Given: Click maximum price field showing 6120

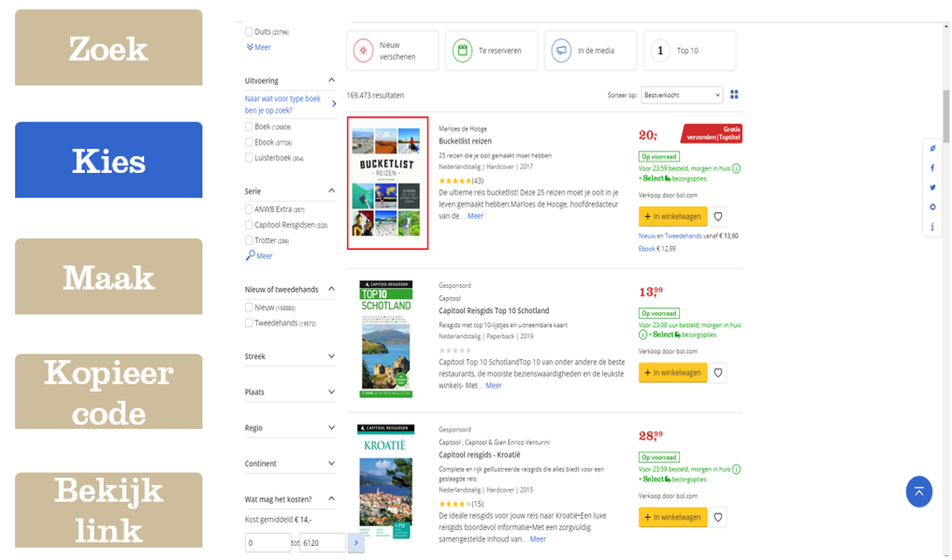Looking at the screenshot, I should pos(323,542).
